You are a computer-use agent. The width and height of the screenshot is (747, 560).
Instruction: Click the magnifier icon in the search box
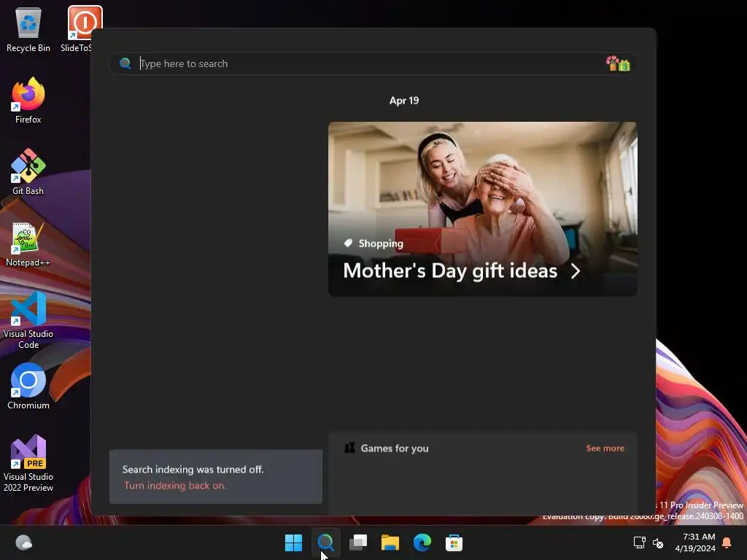tap(125, 63)
